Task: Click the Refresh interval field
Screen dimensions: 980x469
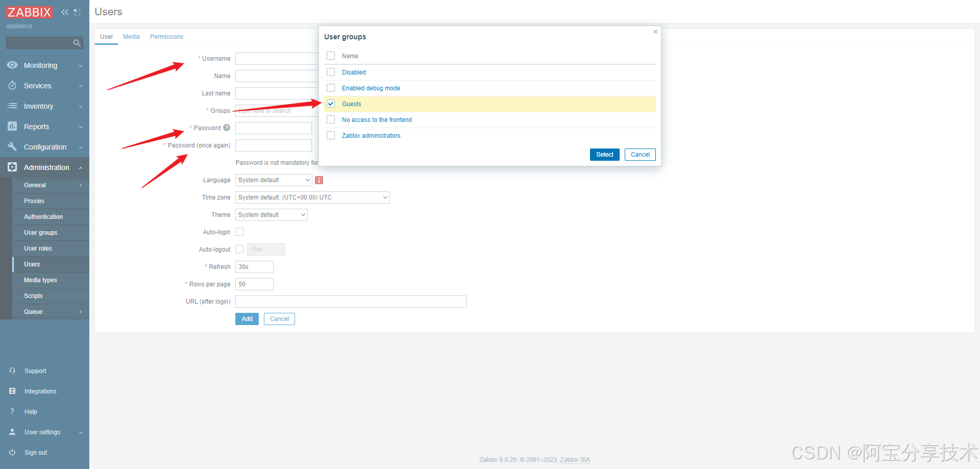Action: pos(254,267)
